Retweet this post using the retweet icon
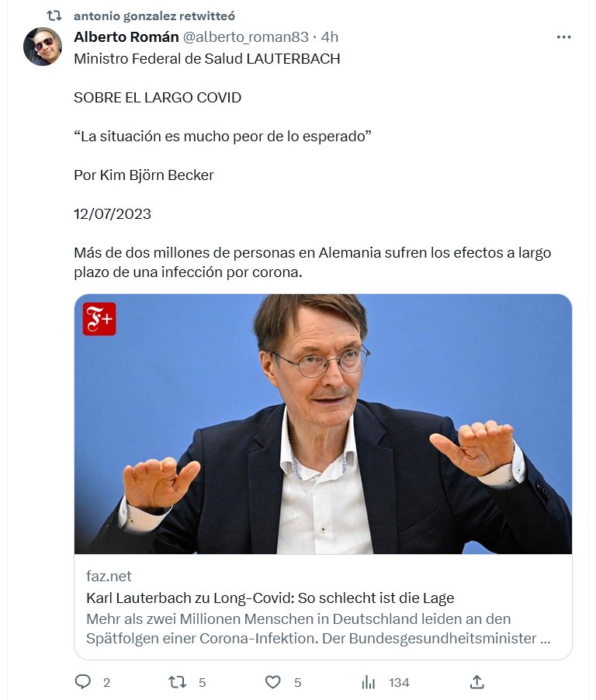Viewport: 596px width, 700px height. tap(177, 681)
